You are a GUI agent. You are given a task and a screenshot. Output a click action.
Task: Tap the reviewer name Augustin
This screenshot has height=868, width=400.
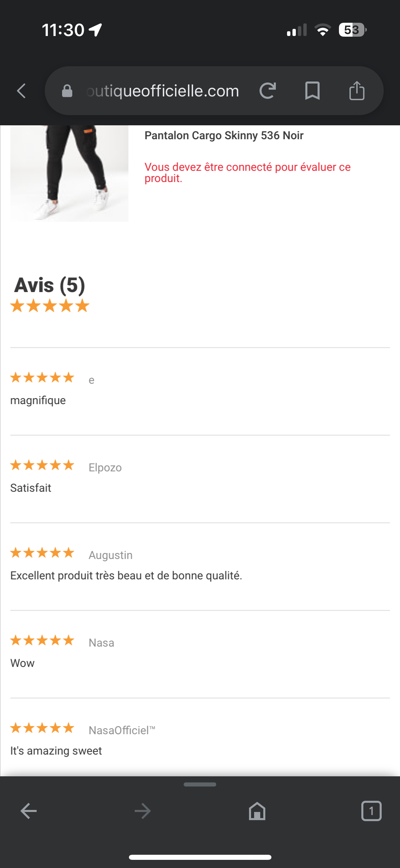[x=111, y=555]
